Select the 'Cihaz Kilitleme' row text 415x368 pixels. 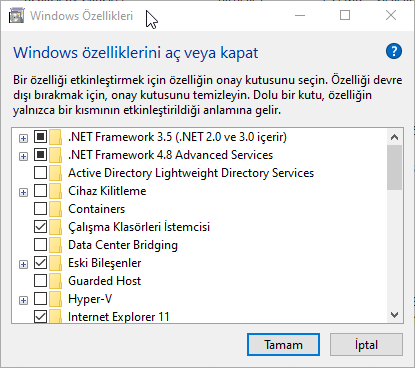(x=107, y=191)
